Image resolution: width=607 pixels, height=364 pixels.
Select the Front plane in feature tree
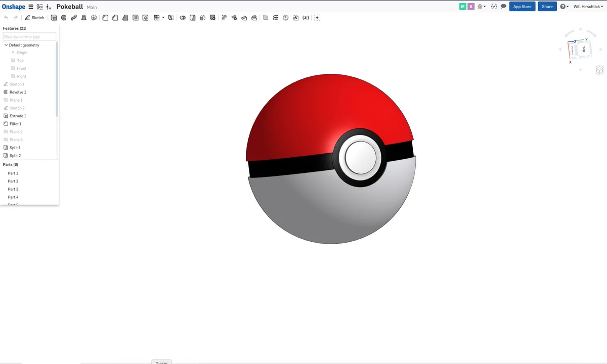[21, 68]
